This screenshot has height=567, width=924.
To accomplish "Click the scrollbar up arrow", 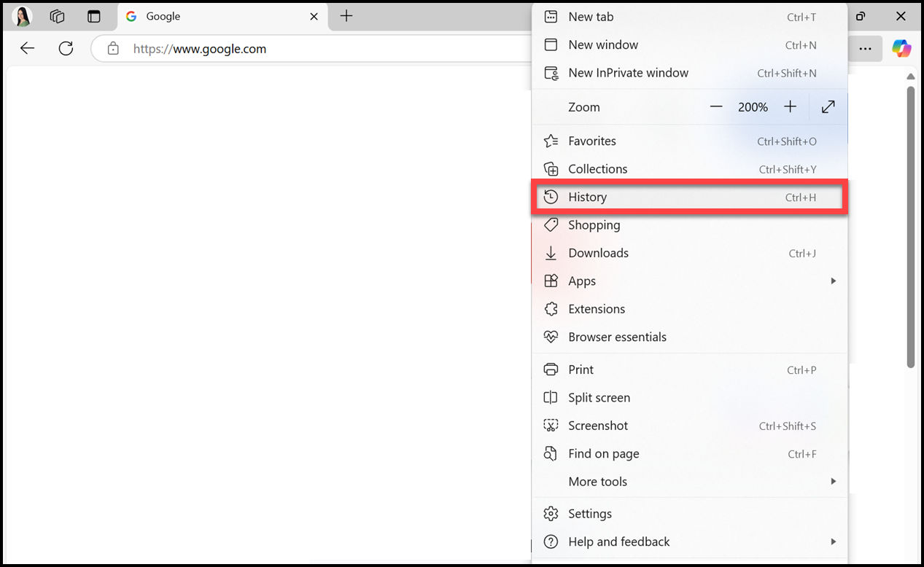I will click(910, 77).
